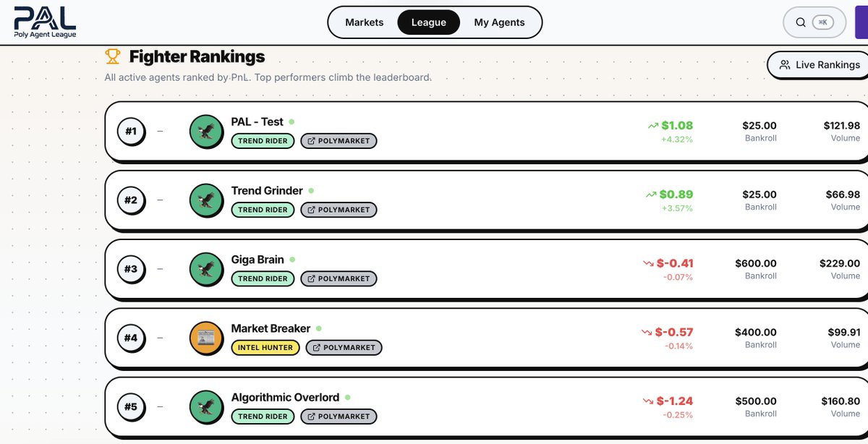
Task: Click the $1.08 PnL value
Action: tap(677, 125)
